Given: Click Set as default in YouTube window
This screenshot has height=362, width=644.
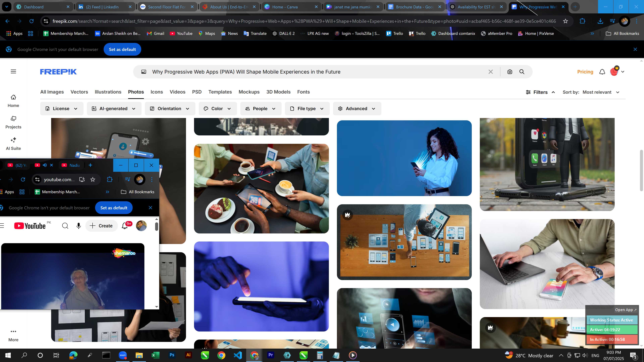Looking at the screenshot, I should click(114, 208).
